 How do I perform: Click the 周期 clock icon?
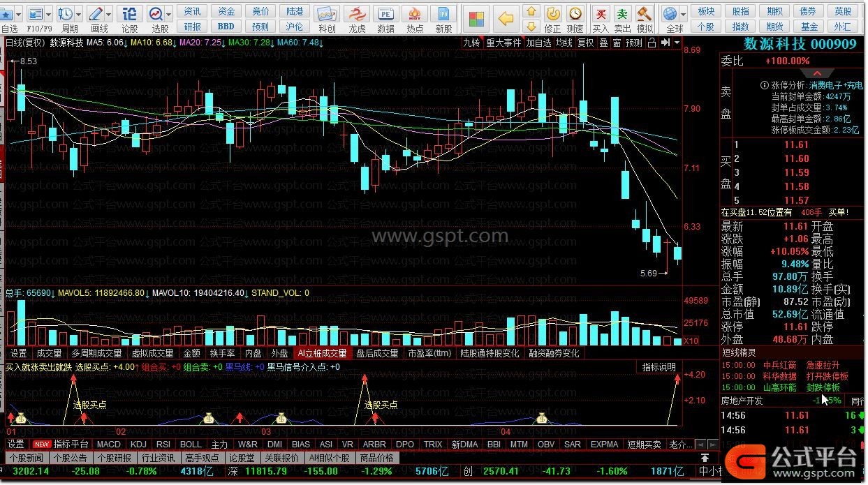(65, 13)
